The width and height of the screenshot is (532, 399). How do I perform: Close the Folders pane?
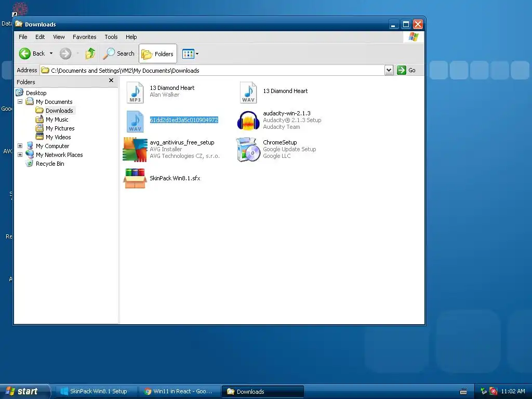coord(111,81)
